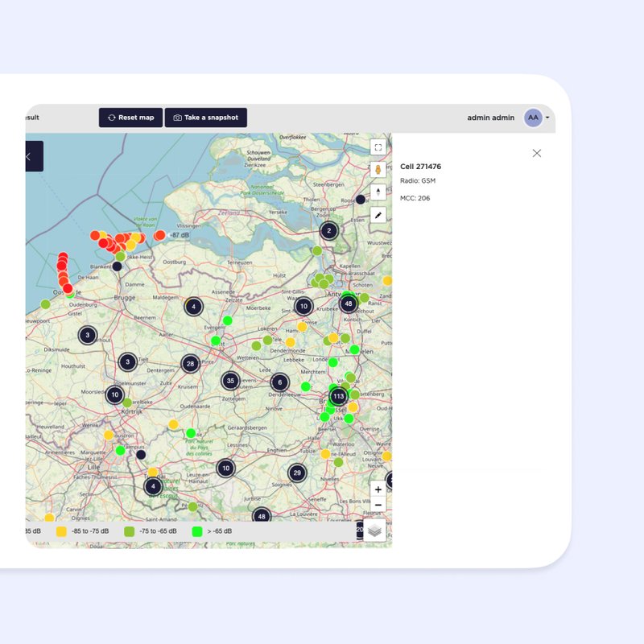Reset map orientation with the compass
The image size is (644, 644).
coord(378,192)
